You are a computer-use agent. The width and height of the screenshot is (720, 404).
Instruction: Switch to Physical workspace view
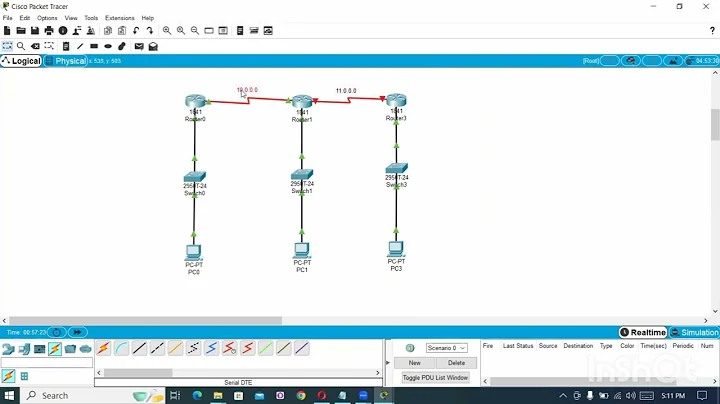66,61
